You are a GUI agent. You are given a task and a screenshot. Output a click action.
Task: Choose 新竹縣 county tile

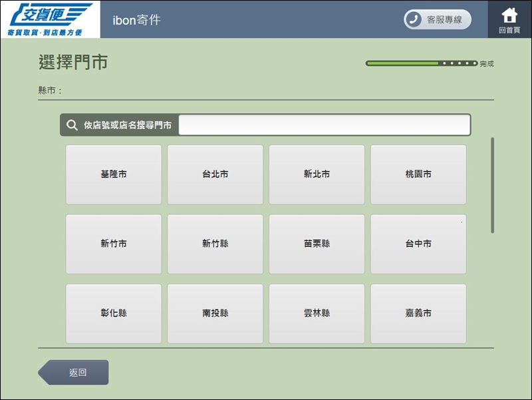click(215, 244)
